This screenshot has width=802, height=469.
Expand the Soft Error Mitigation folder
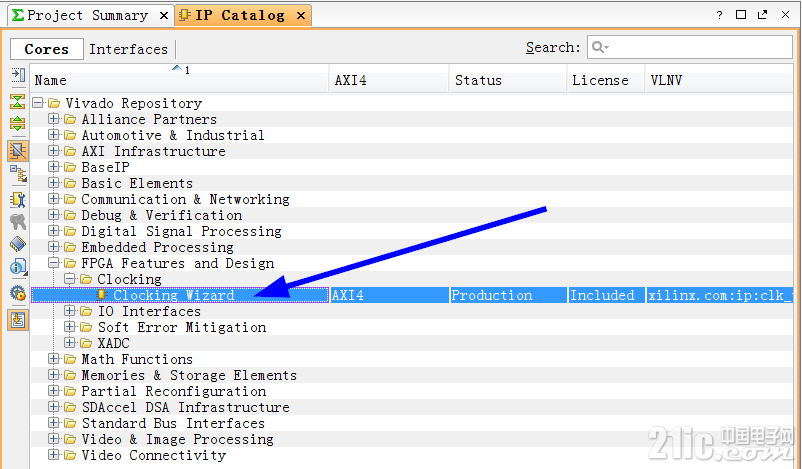[70, 327]
